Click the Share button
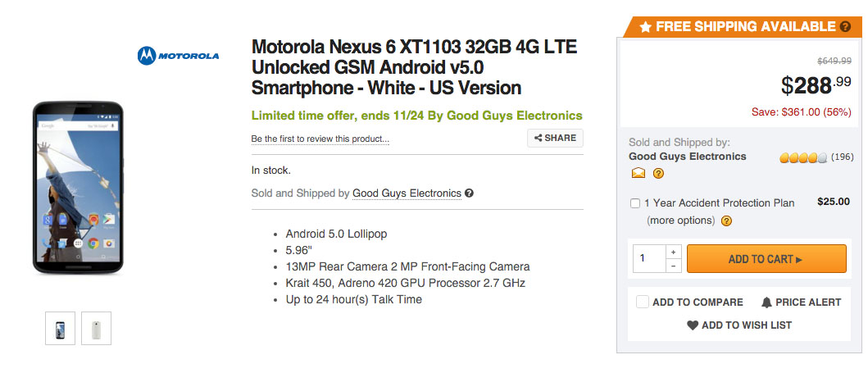 click(x=555, y=138)
